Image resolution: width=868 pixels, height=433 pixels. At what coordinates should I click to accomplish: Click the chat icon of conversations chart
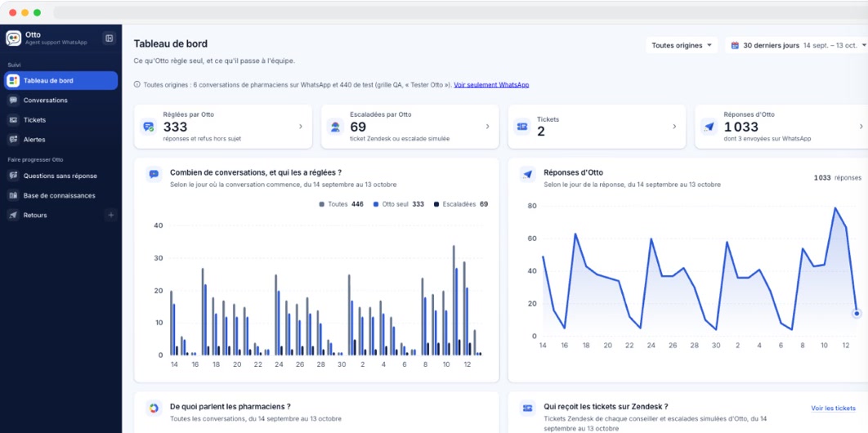point(154,174)
